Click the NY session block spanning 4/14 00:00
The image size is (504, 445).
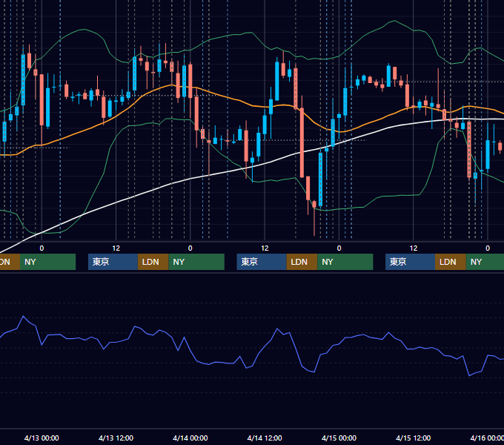[x=196, y=262]
